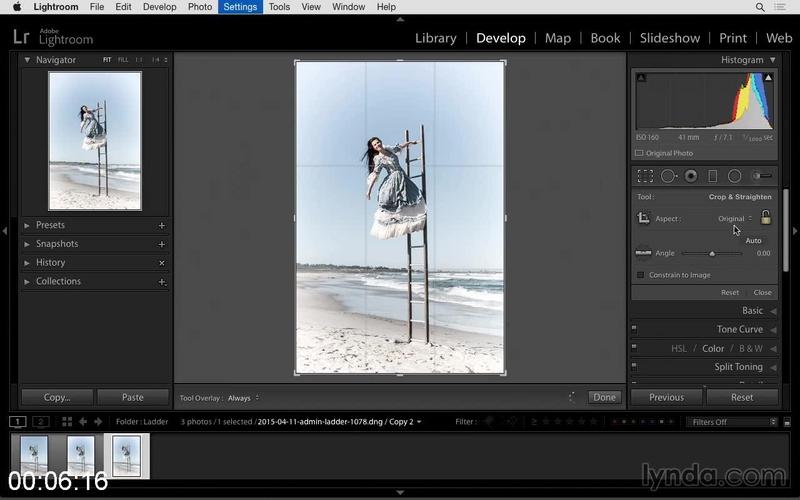Expand the History panel
800x500 pixels.
point(27,263)
